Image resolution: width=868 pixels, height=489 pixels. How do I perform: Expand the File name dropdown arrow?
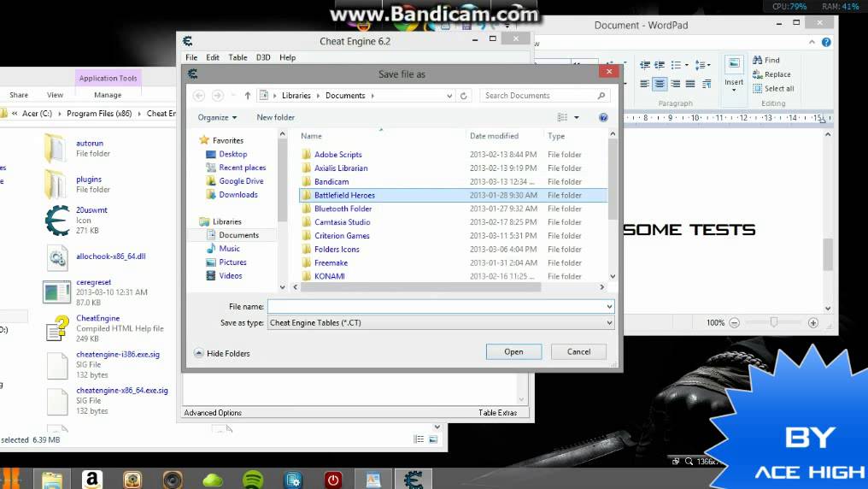click(x=609, y=306)
